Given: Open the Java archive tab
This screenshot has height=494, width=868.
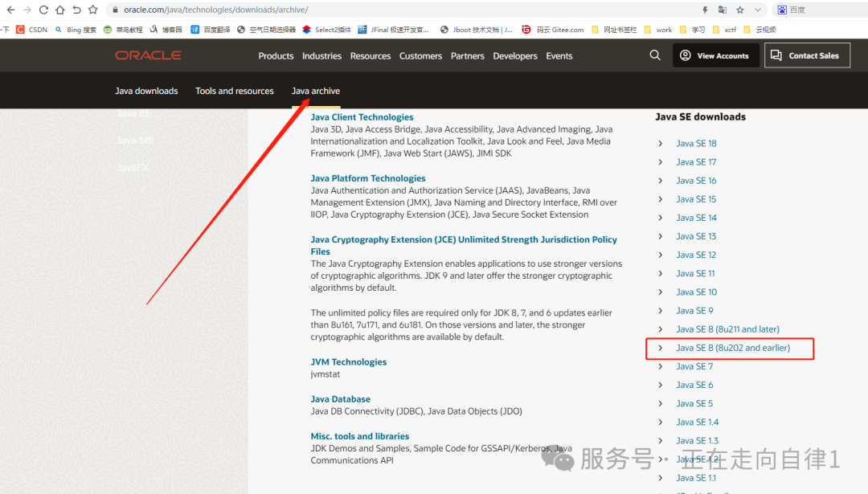Looking at the screenshot, I should pos(315,91).
